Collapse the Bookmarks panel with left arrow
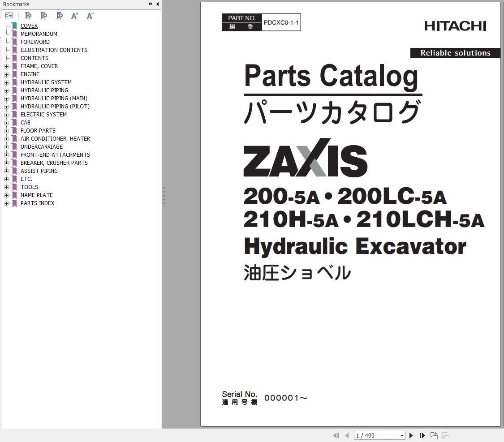Image resolution: width=504 pixels, height=442 pixels. click(158, 4)
